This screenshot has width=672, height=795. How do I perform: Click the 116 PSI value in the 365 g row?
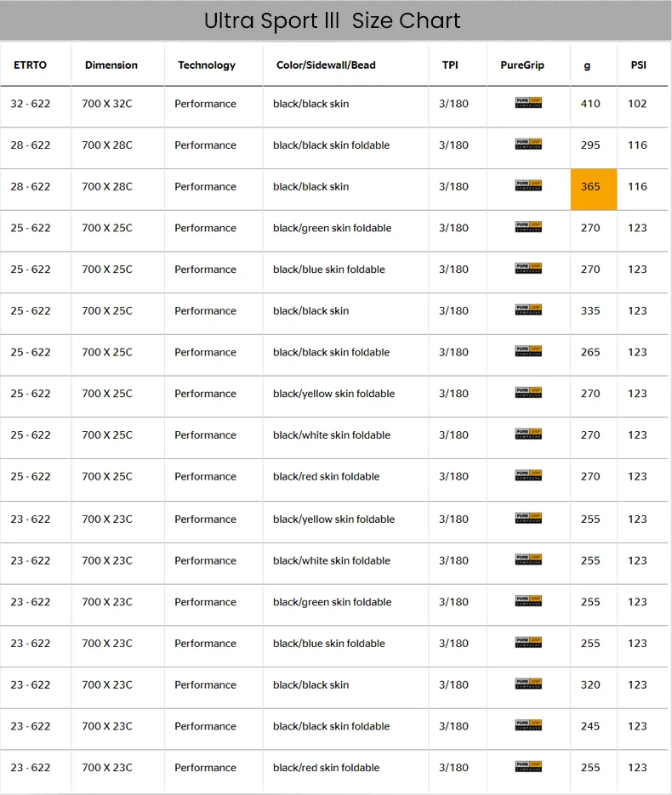coord(637,186)
